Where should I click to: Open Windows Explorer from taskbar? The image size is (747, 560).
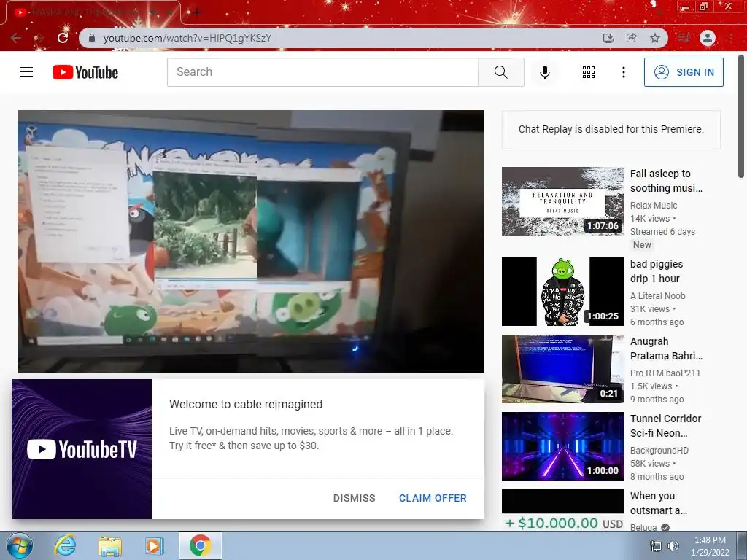point(110,545)
